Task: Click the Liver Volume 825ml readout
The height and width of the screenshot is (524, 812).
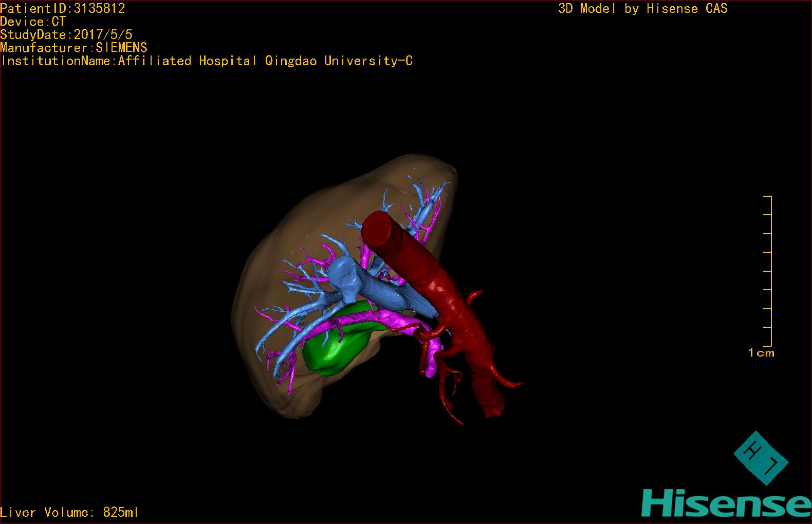Action: [x=69, y=512]
